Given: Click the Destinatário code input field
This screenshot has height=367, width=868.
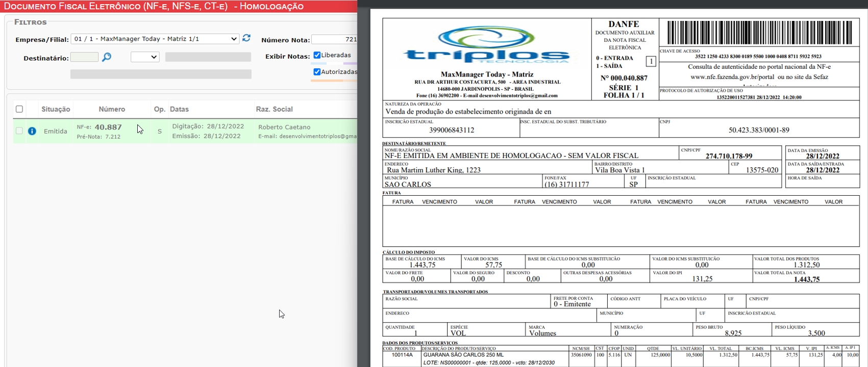Looking at the screenshot, I should click(x=84, y=57).
